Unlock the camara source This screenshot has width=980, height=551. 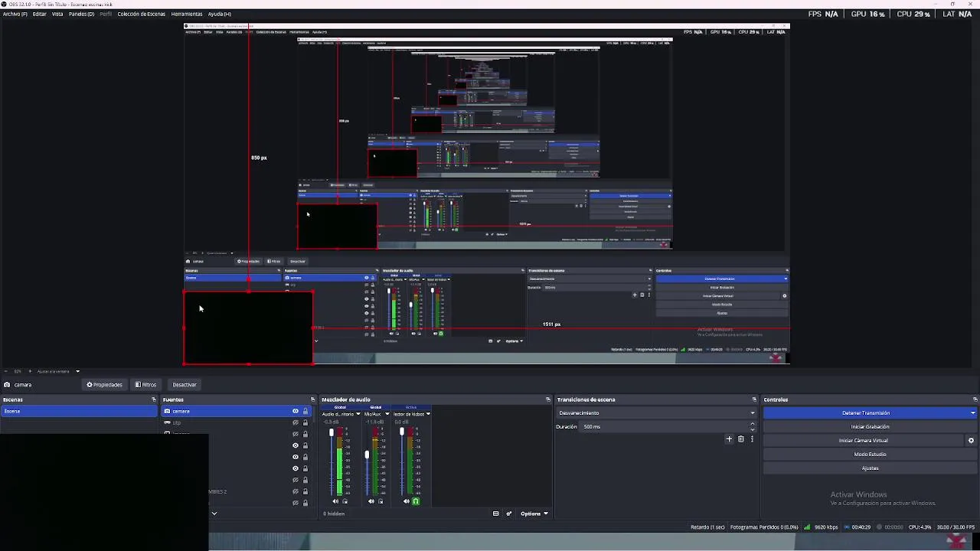[305, 411]
